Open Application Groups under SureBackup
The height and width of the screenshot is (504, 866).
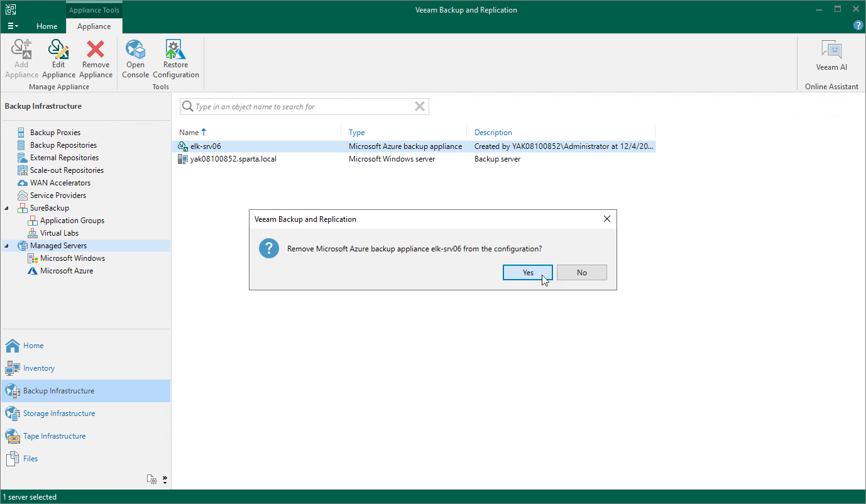[x=72, y=221]
